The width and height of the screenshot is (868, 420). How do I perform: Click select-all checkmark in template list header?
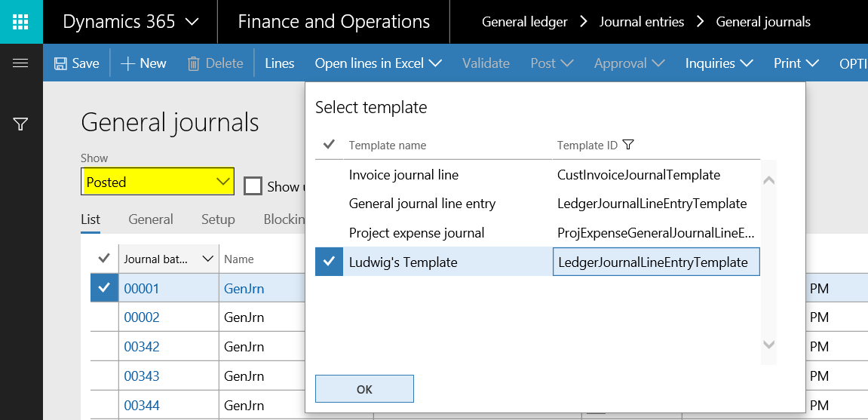[x=329, y=145]
